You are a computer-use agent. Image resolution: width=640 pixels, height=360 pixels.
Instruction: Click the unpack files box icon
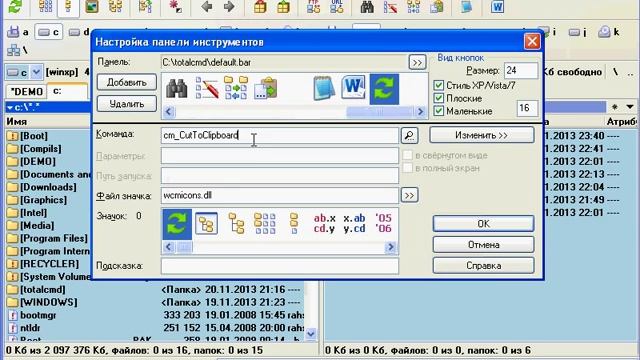283,7
